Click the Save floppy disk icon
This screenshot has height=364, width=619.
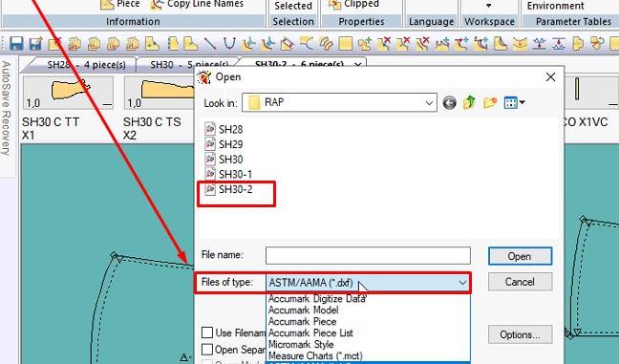click(16, 43)
